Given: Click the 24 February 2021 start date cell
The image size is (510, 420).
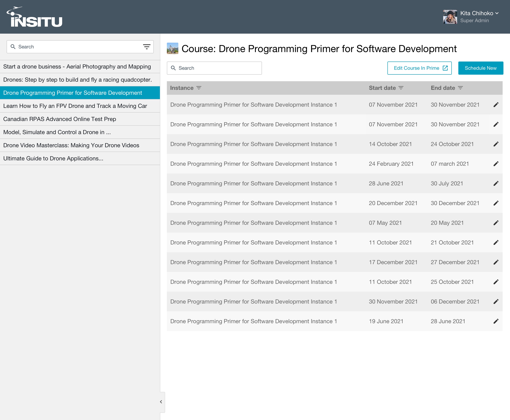Looking at the screenshot, I should 391,164.
